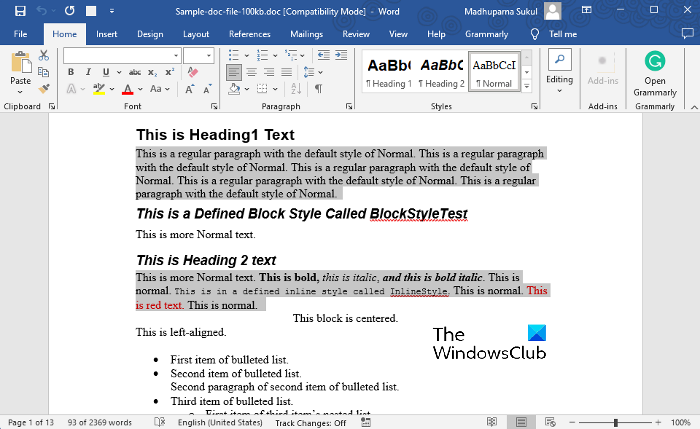Switch to Read Mode view
The width and height of the screenshot is (700, 429).
[x=492, y=422]
